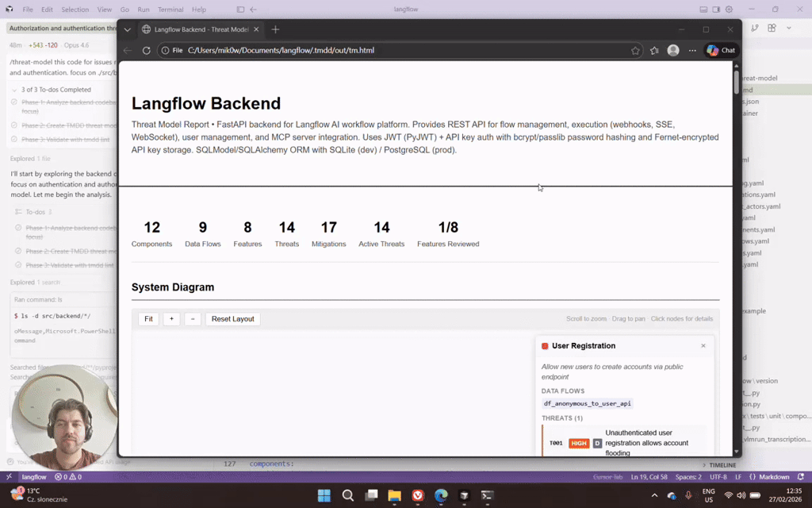Click the File site info icon
Viewport: 812px width, 508px height.
[172, 50]
